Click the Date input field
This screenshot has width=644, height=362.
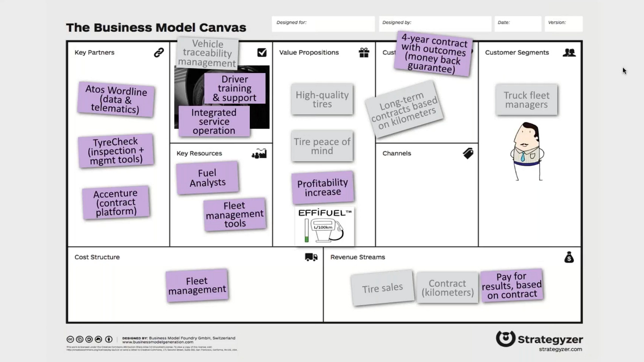(x=518, y=24)
